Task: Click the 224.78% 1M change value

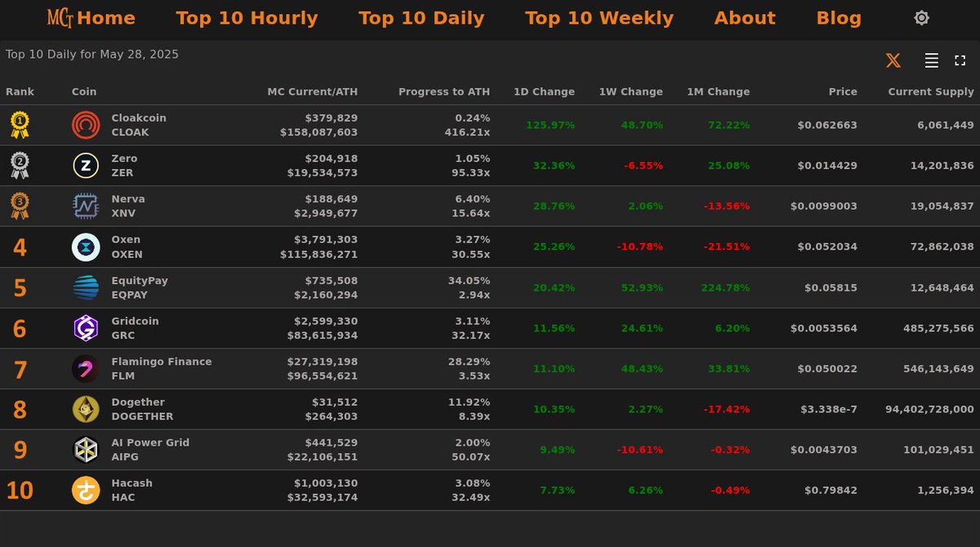Action: (725, 287)
